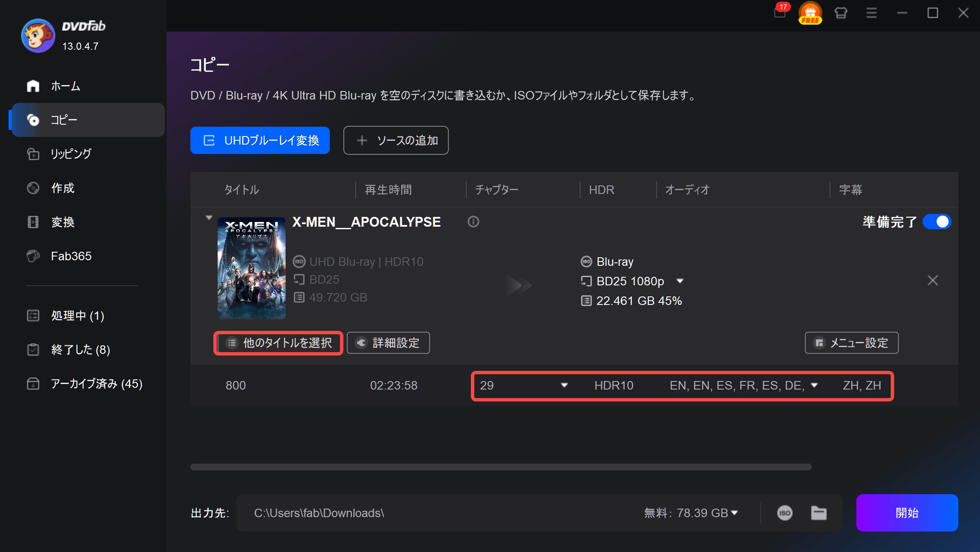Open the audio tracks EN, EN, ES dropdown

click(x=814, y=385)
